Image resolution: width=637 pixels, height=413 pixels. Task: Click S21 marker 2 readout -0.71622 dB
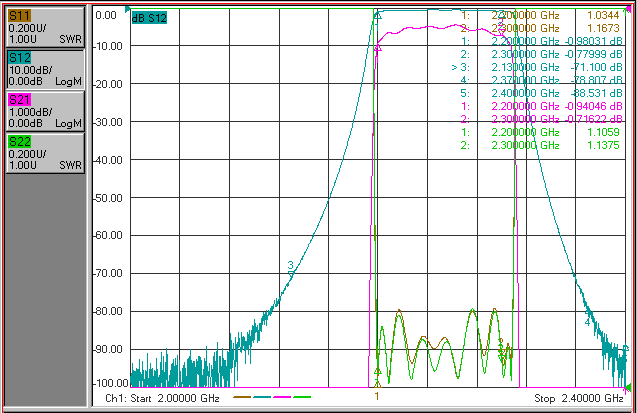click(x=594, y=119)
